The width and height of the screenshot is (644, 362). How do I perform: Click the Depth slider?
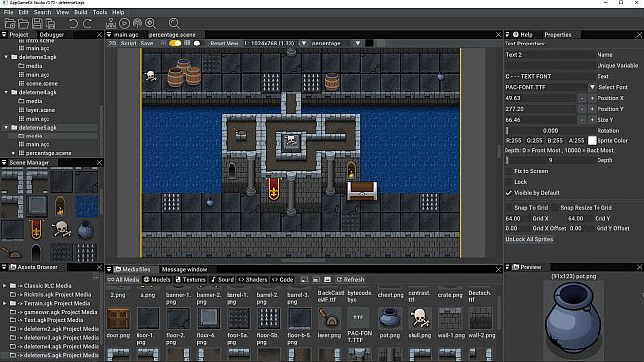[550, 160]
